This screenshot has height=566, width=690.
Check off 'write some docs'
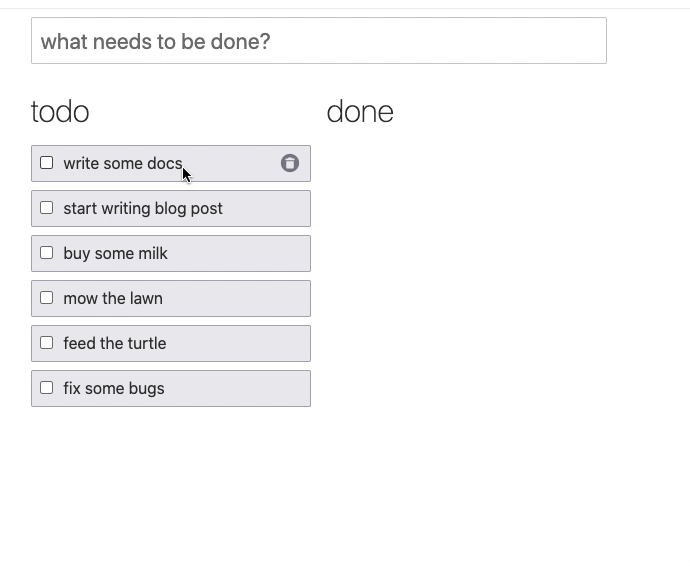pos(47,163)
